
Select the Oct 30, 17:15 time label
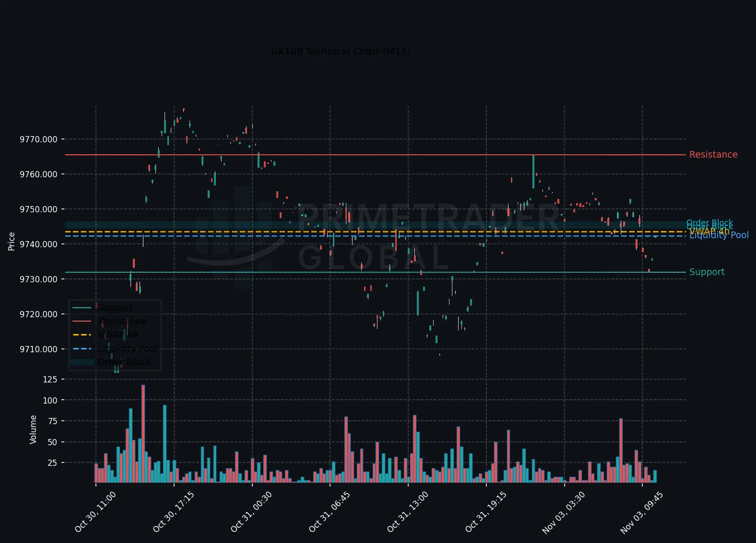click(x=174, y=512)
